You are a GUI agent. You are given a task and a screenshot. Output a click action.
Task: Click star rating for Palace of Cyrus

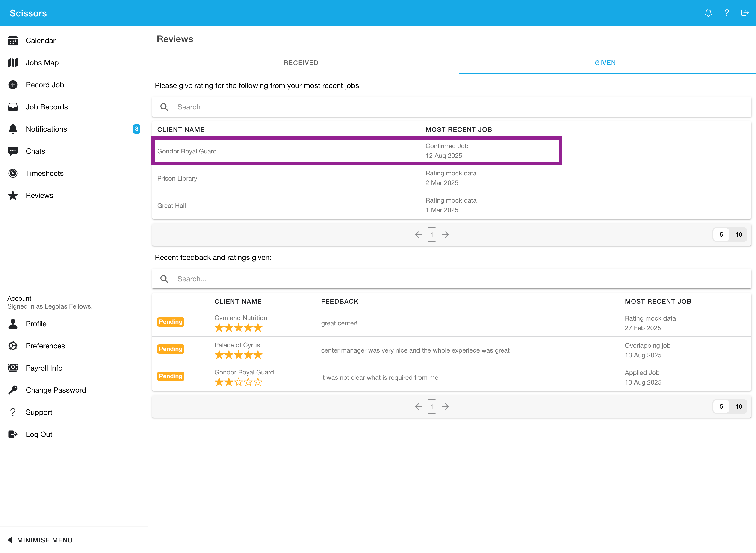238,355
